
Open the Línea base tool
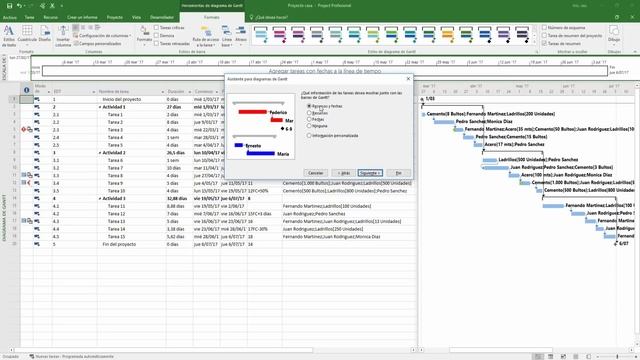[x=227, y=36]
